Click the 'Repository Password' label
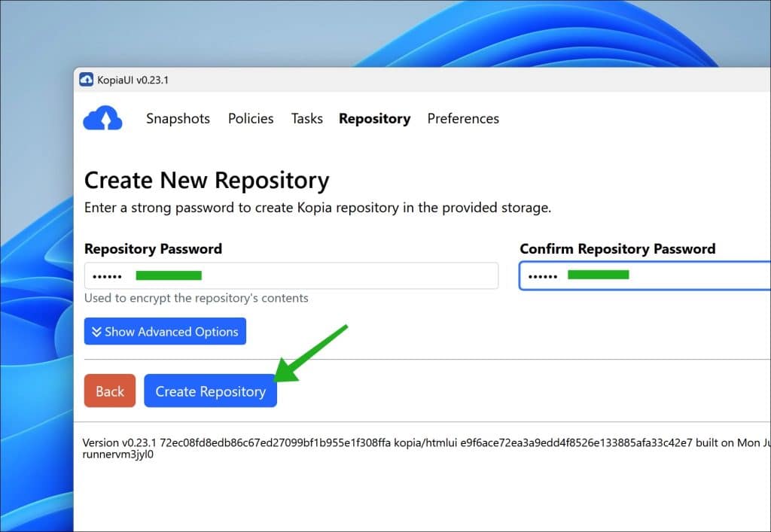 pyautogui.click(x=153, y=248)
